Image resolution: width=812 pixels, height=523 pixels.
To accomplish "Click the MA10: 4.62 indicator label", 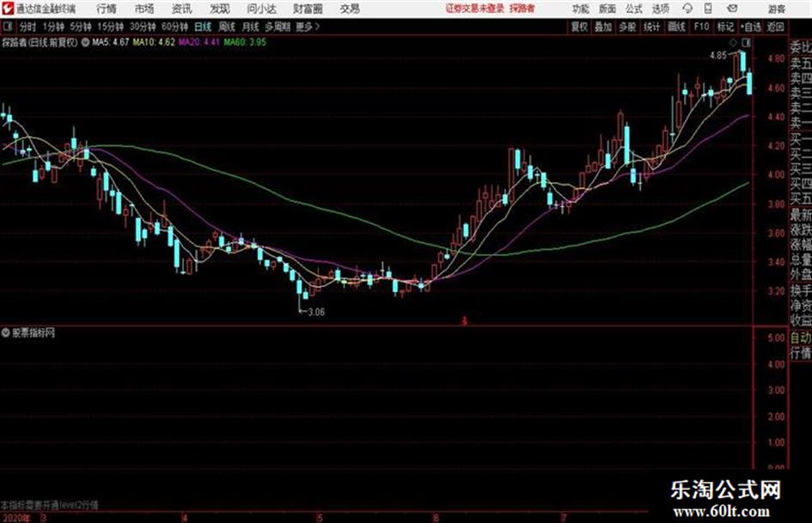I will coord(154,42).
